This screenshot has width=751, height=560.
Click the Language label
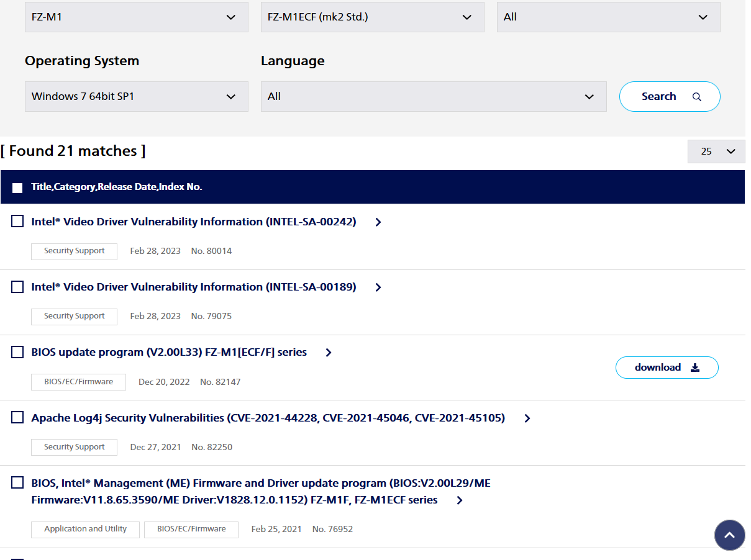tap(293, 61)
